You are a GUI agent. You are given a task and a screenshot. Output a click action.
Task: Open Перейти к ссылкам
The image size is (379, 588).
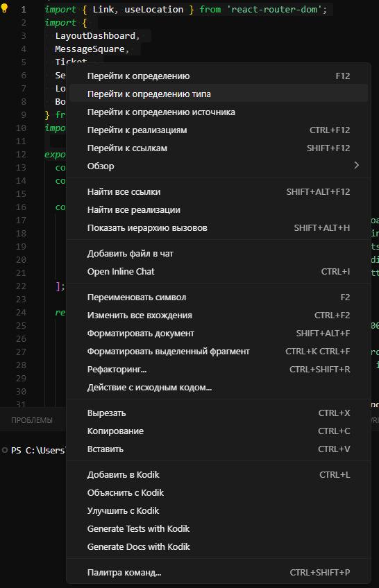219,148
